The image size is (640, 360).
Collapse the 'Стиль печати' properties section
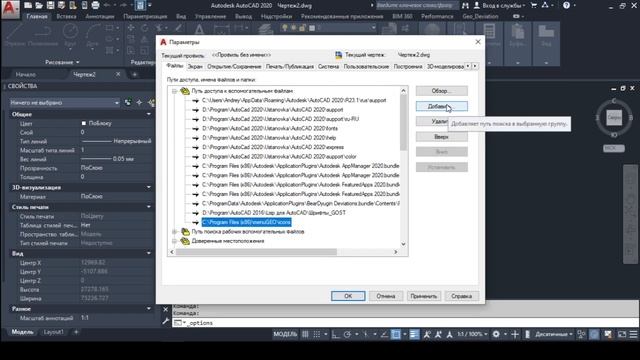149,207
